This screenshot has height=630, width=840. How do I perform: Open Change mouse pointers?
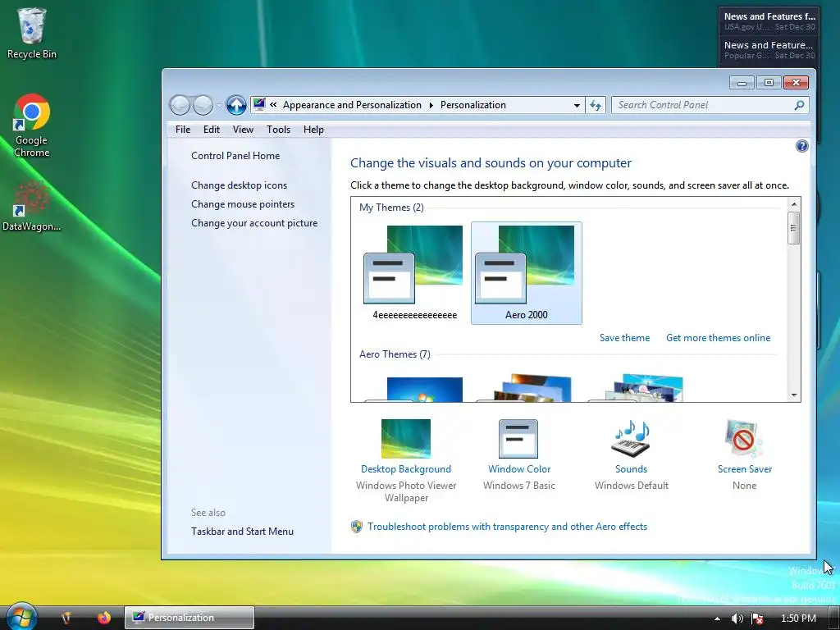point(243,204)
